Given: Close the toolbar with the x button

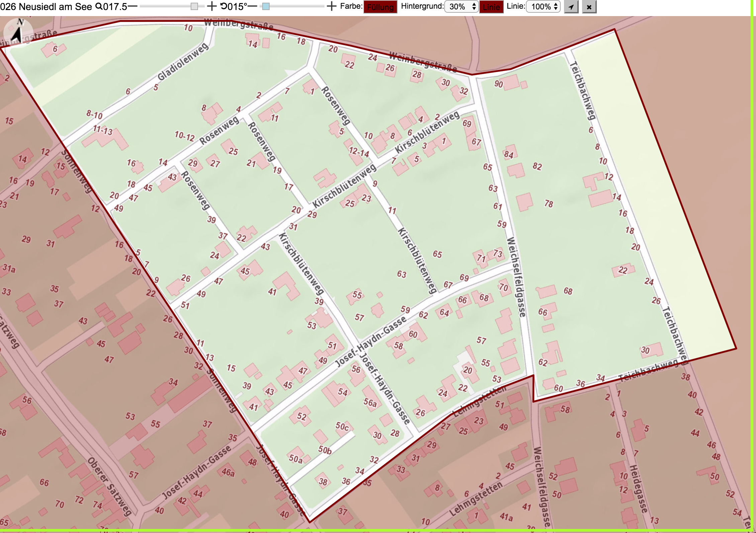Looking at the screenshot, I should 589,7.
